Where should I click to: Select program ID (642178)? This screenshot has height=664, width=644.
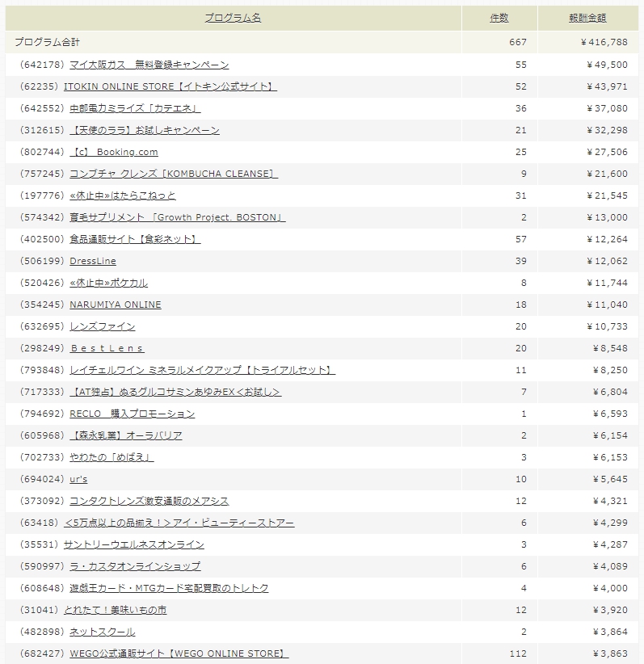point(42,65)
